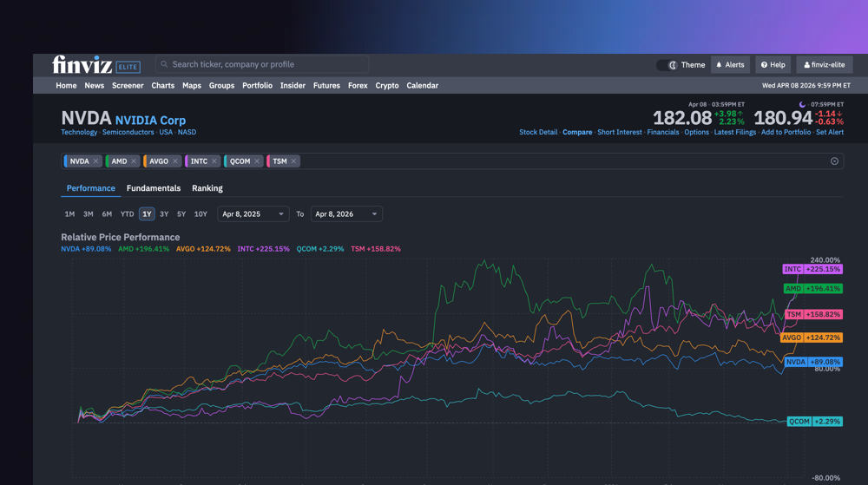Open the end date Apr 8, 2026 dropdown
The image size is (868, 485).
tap(346, 214)
